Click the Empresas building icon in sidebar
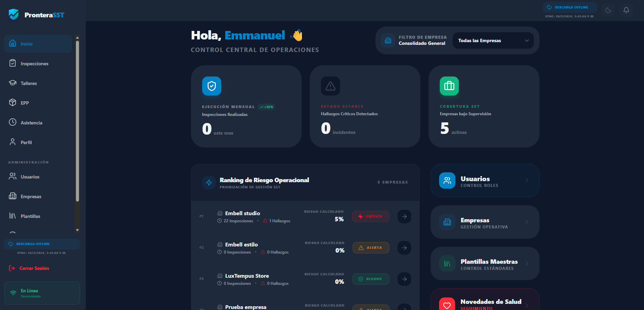The height and width of the screenshot is (310, 644). (x=13, y=196)
